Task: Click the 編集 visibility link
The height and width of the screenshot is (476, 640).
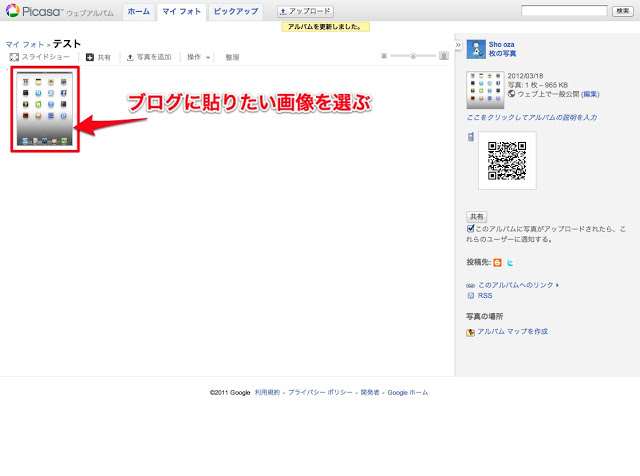Action: tap(590, 93)
